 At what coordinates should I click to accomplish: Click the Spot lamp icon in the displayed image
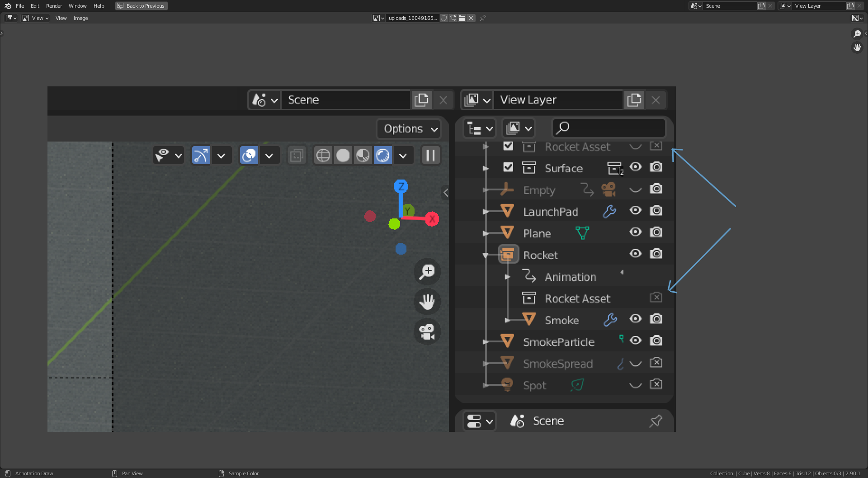507,385
